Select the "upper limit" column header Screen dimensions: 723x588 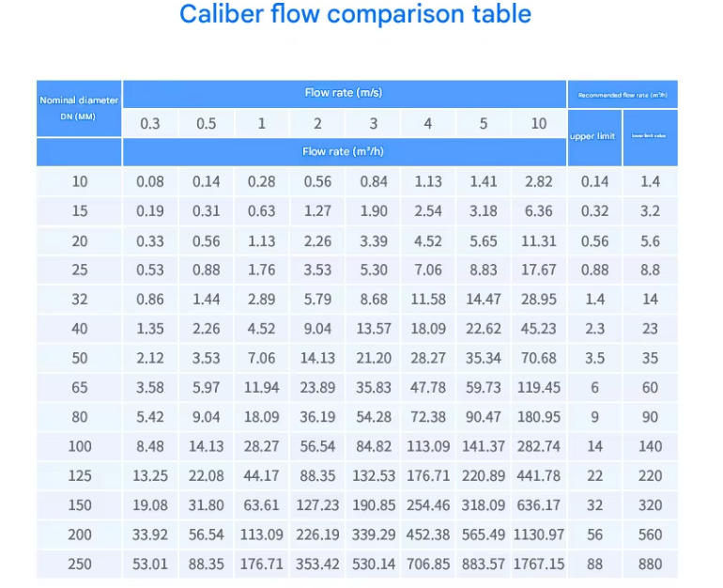[593, 136]
